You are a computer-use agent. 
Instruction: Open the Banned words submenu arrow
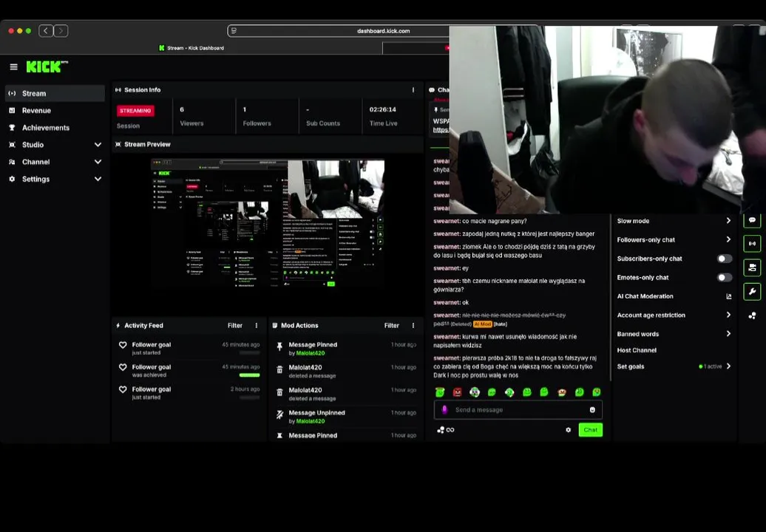(728, 334)
